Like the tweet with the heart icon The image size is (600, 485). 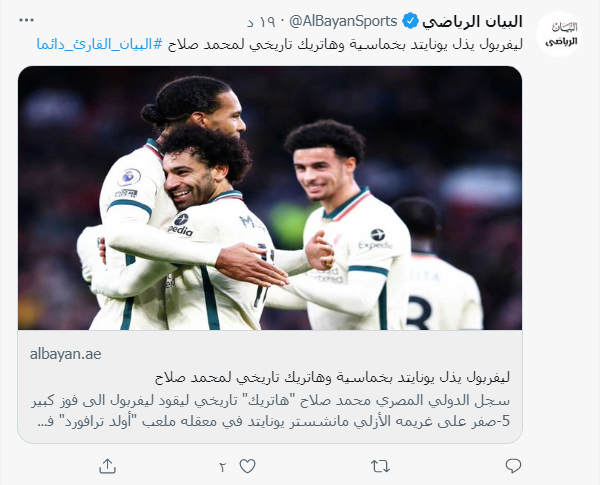pyautogui.click(x=247, y=466)
